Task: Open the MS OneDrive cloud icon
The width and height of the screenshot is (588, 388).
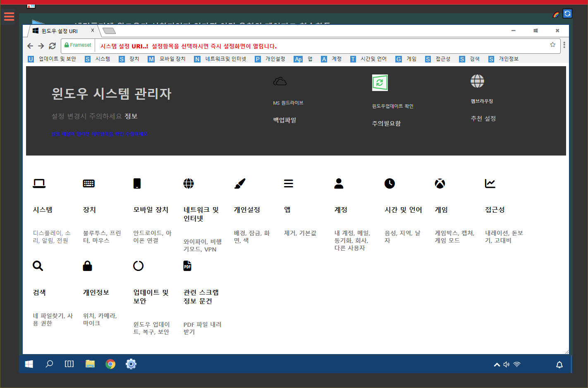Action: [x=280, y=81]
